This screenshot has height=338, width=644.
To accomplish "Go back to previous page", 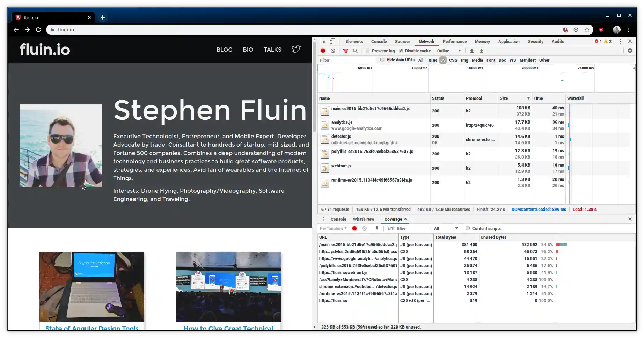I will point(16,30).
